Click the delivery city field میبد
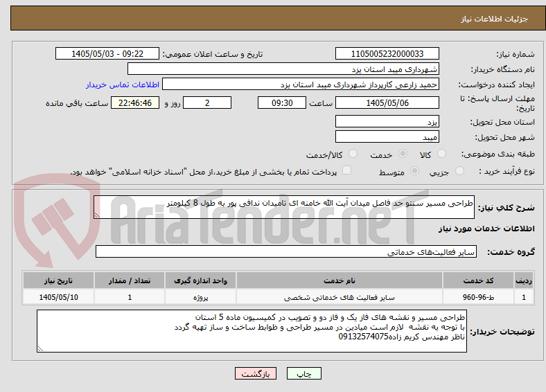This screenshot has height=392, width=546. pos(387,137)
